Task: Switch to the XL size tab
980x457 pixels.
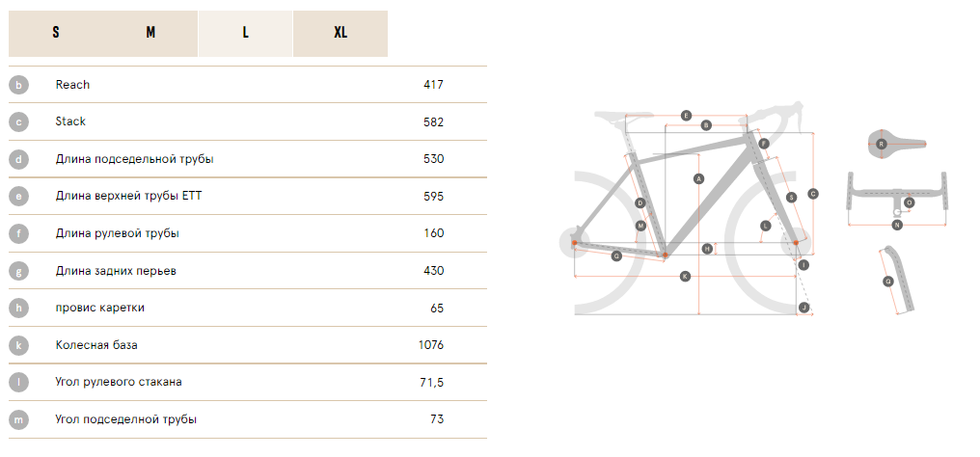Action: tap(340, 33)
